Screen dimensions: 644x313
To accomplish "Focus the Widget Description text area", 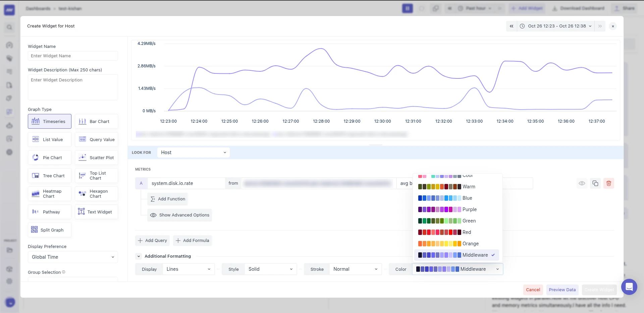I will 73,87.
